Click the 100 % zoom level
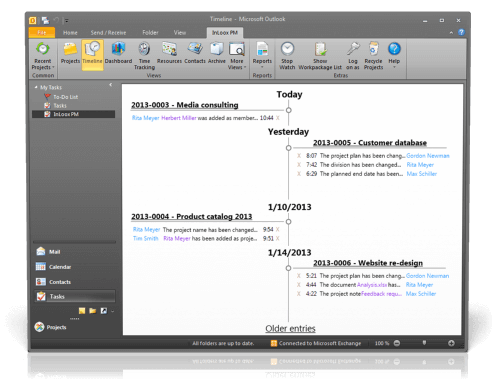 pos(382,343)
